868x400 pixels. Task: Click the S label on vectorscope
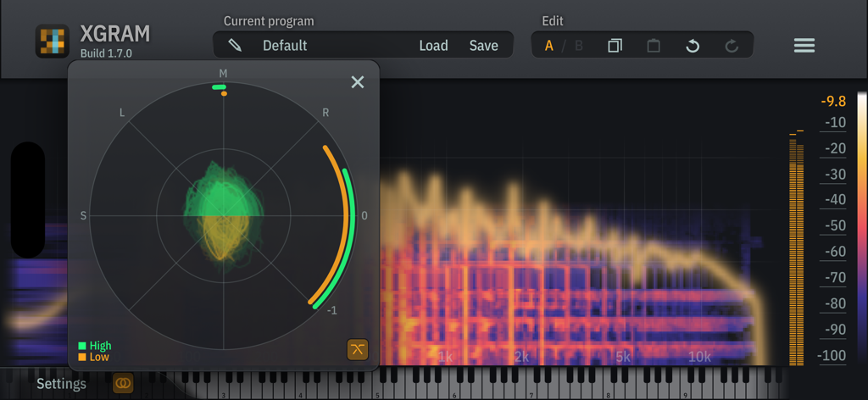tap(84, 216)
